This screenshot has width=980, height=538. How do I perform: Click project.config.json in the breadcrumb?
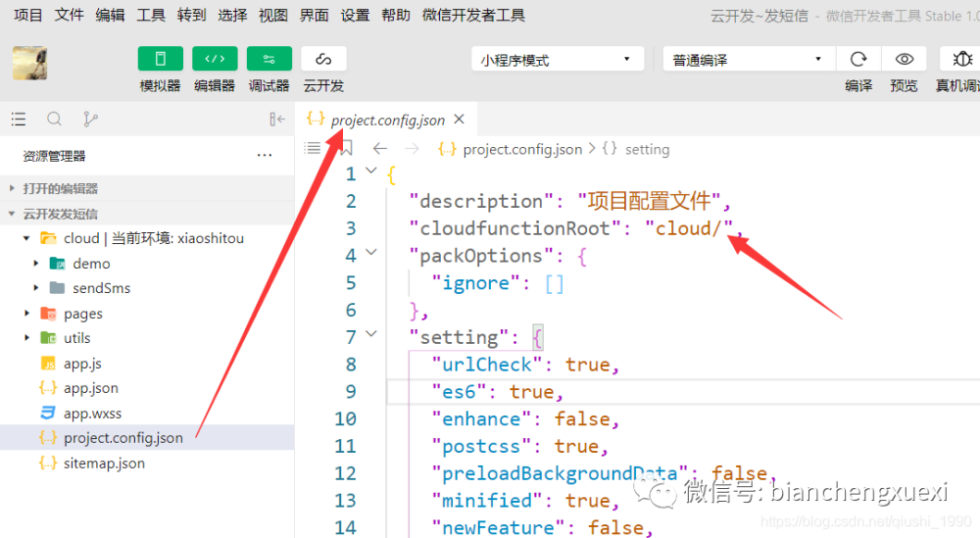[x=522, y=149]
